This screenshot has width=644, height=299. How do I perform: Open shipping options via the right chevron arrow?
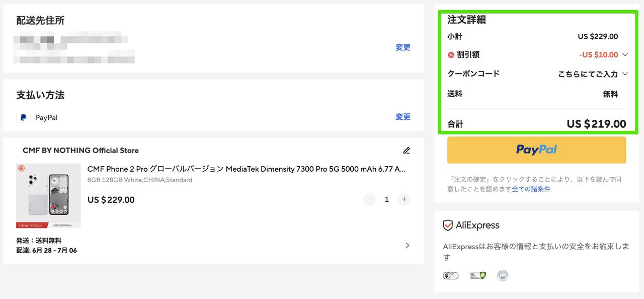(x=408, y=246)
